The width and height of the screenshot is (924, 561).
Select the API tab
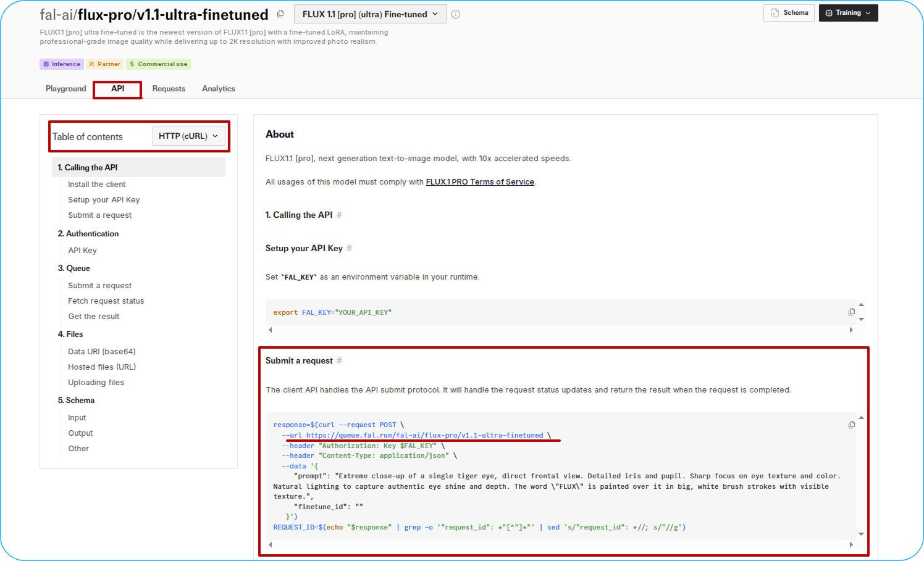pos(117,89)
